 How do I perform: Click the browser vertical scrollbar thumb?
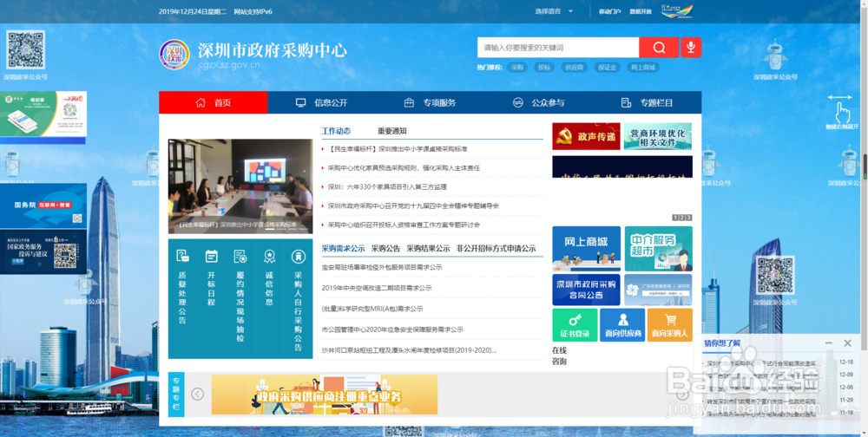(x=865, y=166)
